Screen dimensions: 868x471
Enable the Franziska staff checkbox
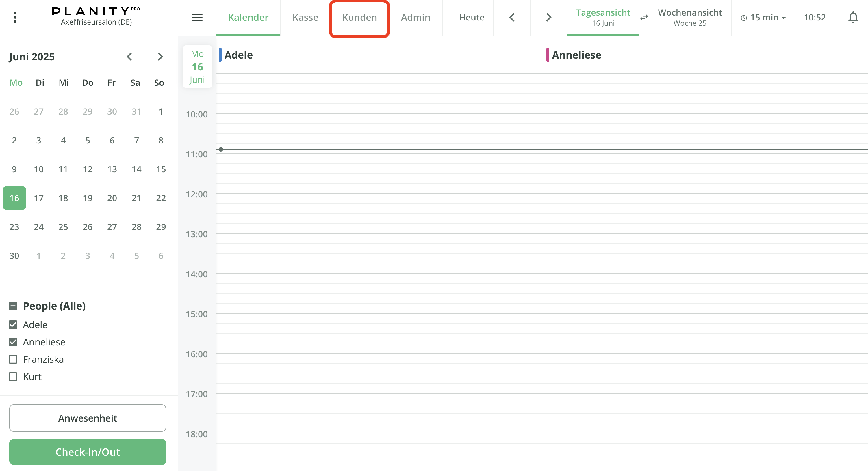13,359
